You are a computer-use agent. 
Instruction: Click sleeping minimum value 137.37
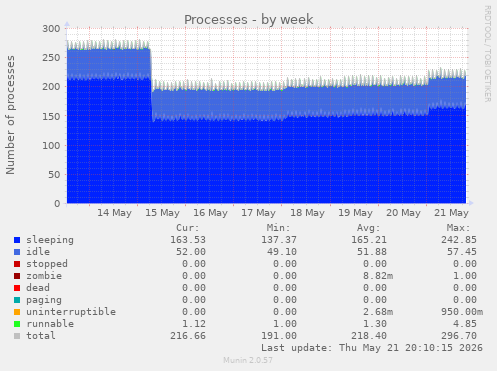point(279,240)
